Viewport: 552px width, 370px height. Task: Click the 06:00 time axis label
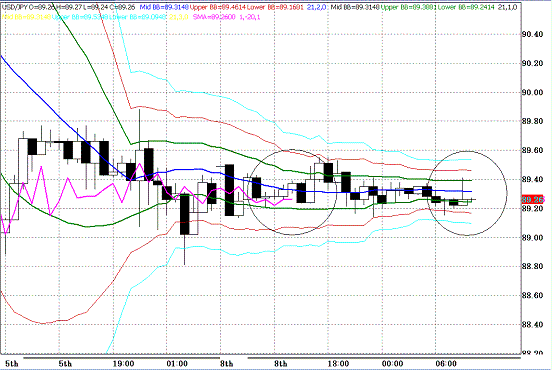pyautogui.click(x=446, y=363)
